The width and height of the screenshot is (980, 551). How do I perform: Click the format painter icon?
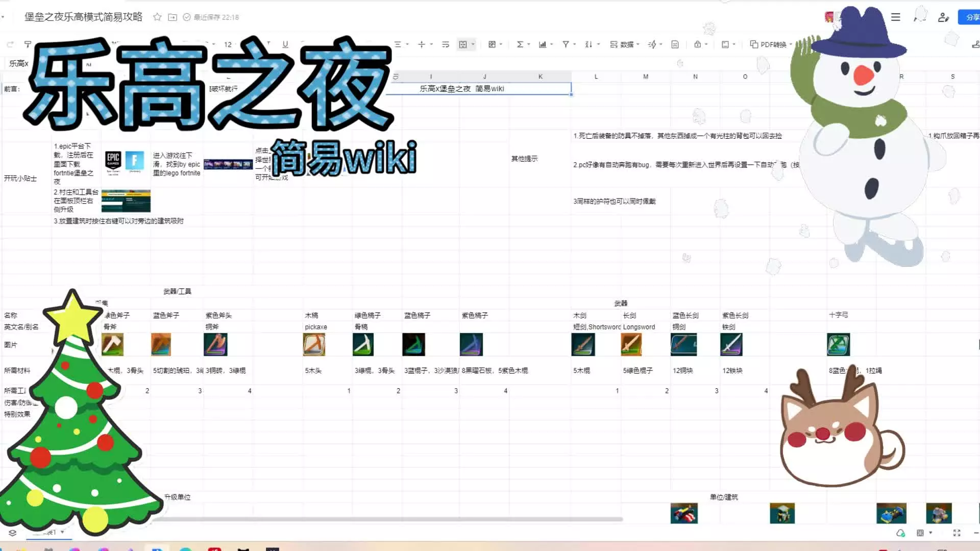click(28, 44)
